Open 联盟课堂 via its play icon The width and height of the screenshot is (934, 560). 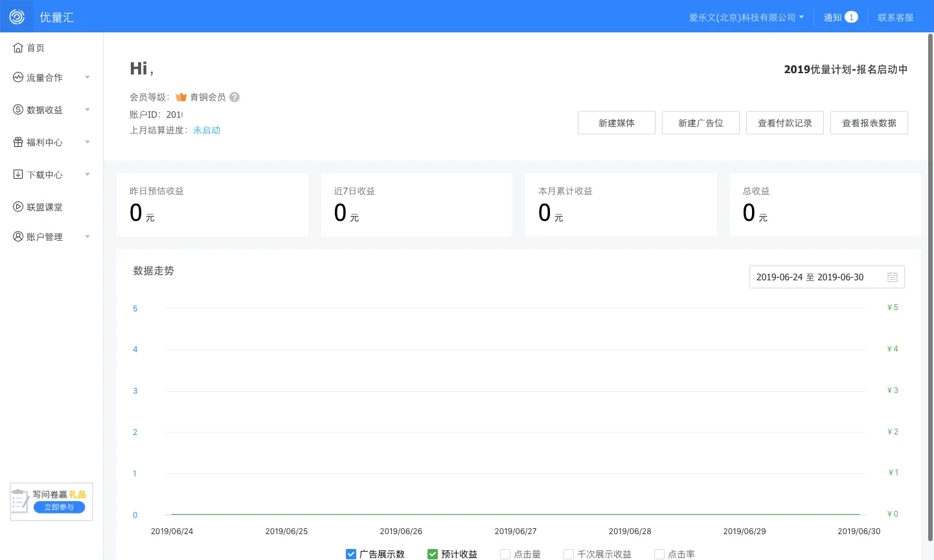[x=18, y=207]
